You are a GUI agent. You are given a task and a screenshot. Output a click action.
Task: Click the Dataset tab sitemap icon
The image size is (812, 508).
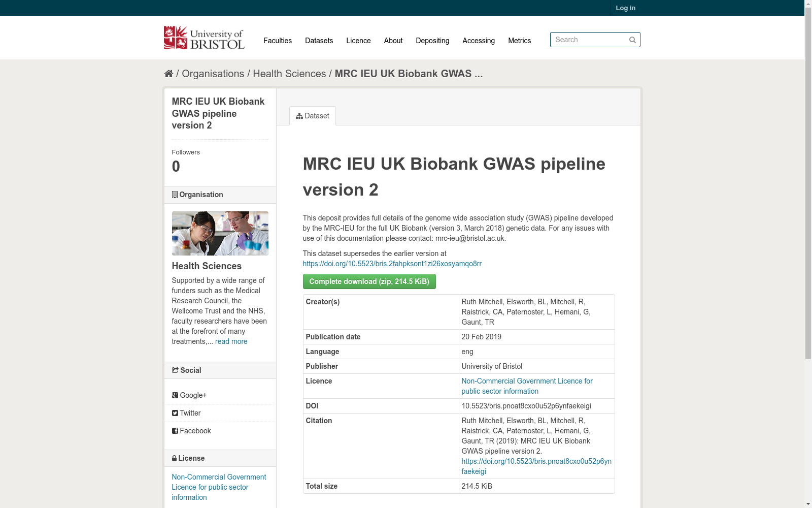coord(299,116)
